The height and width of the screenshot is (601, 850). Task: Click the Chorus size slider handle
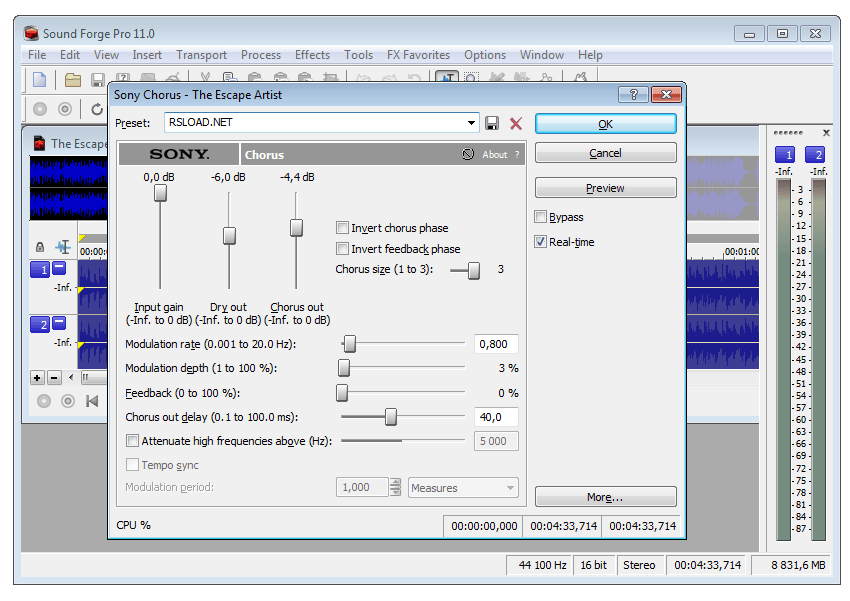coord(474,270)
